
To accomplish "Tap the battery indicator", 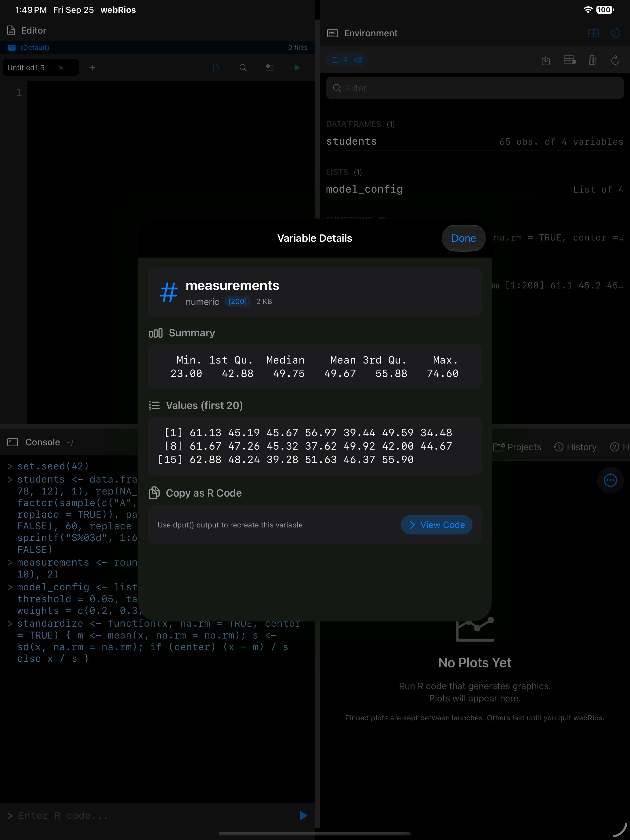I will click(605, 10).
